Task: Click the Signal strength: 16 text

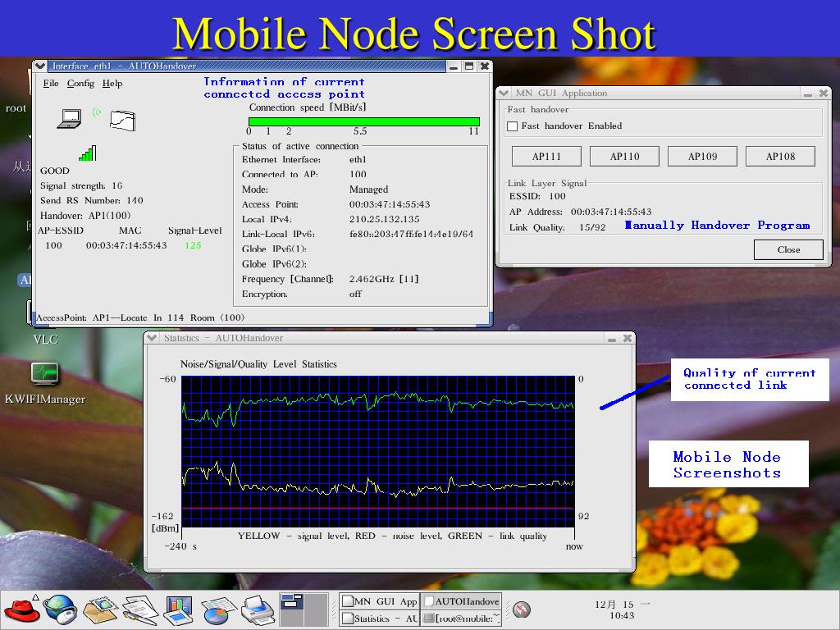Action: 81,185
